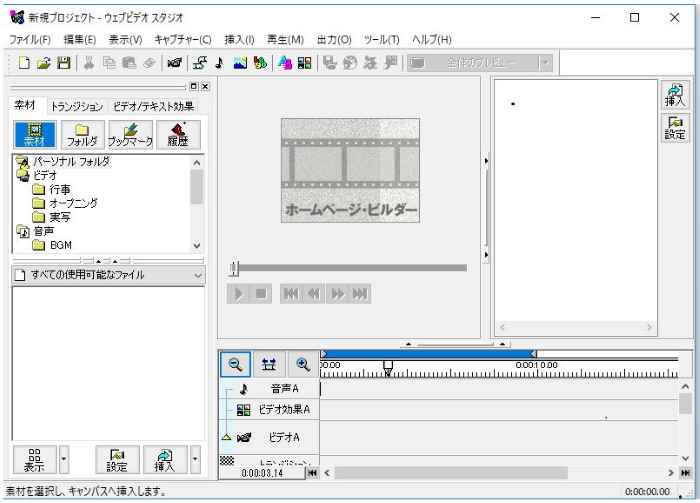700x503 pixels.
Task: Open the preview mode dropdown in toolbar
Action: coord(545,63)
